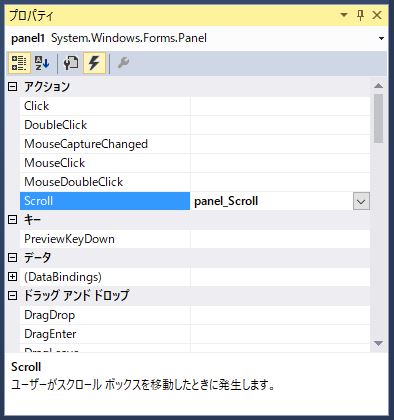Click the プロパティ title bar text
Image resolution: width=394 pixels, height=420 pixels.
[31, 15]
